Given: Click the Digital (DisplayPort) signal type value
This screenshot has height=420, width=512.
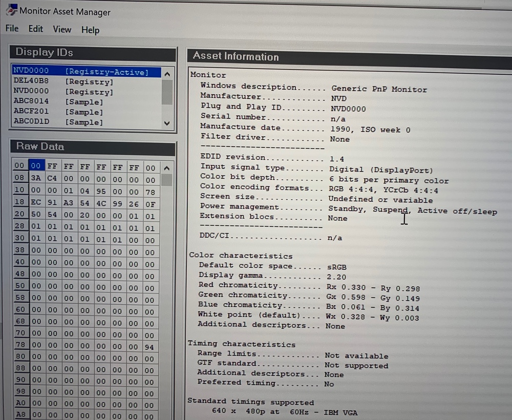Looking at the screenshot, I should [381, 170].
